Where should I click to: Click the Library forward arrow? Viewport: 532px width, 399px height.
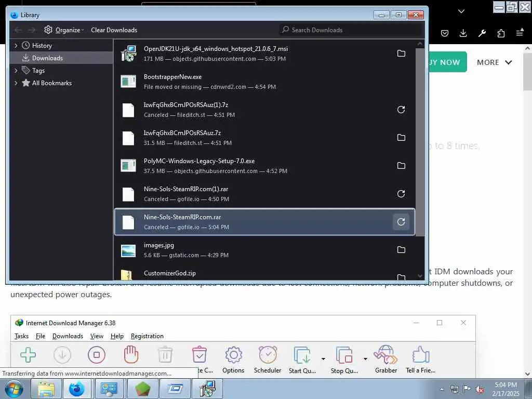[32, 30]
